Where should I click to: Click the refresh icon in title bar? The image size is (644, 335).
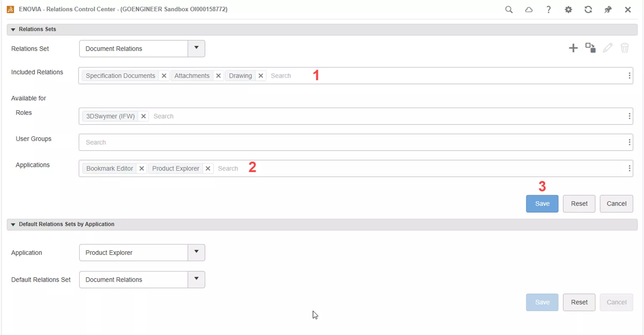(x=588, y=9)
